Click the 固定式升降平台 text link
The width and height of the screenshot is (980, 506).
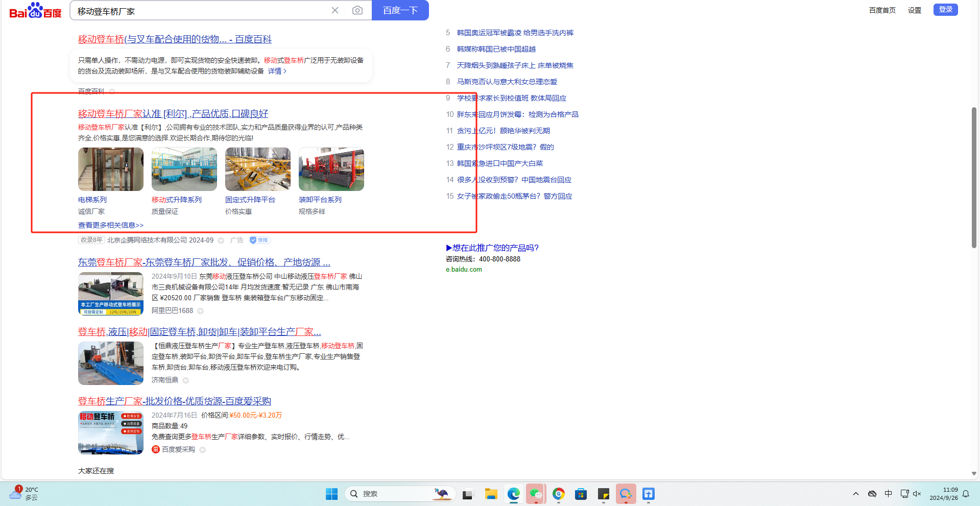(x=250, y=200)
